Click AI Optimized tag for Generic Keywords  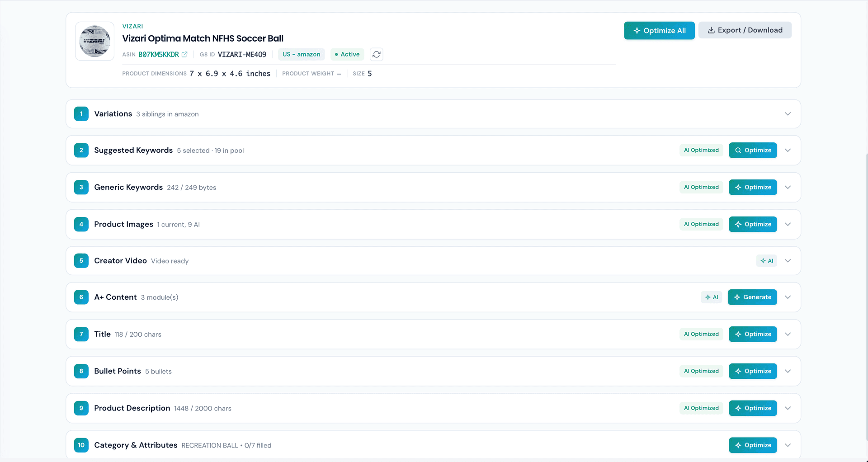click(701, 187)
